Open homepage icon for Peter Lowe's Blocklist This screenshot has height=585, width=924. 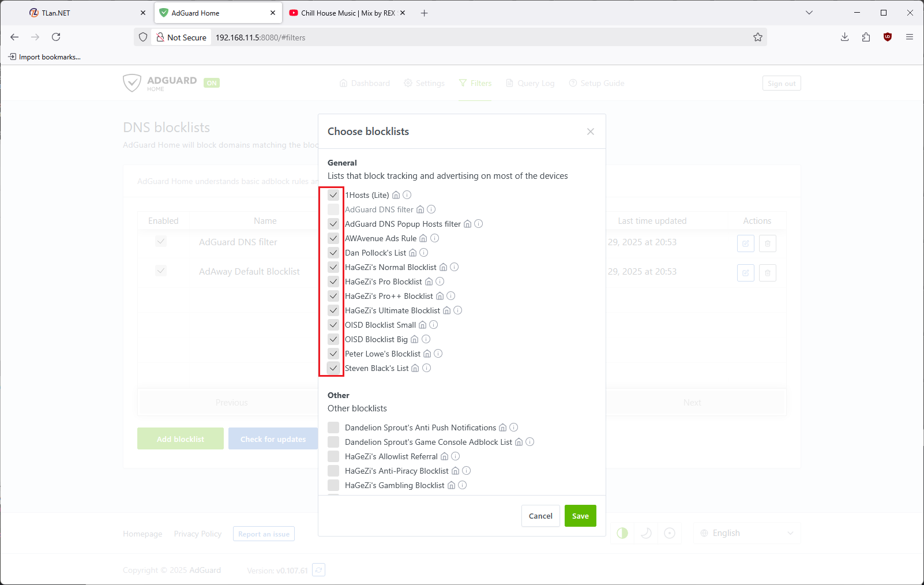click(x=427, y=354)
